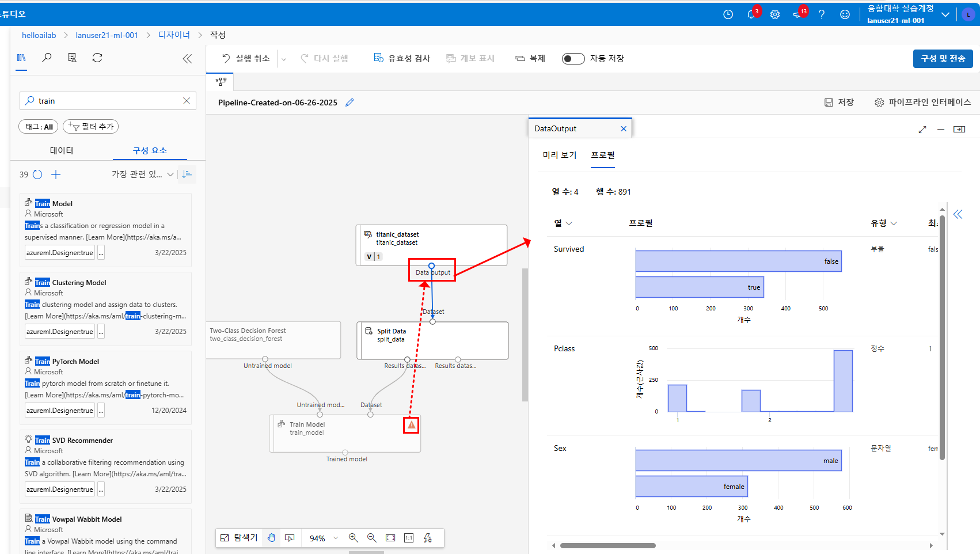
Task: Edit pipeline name with pencil icon
Action: pyautogui.click(x=350, y=103)
